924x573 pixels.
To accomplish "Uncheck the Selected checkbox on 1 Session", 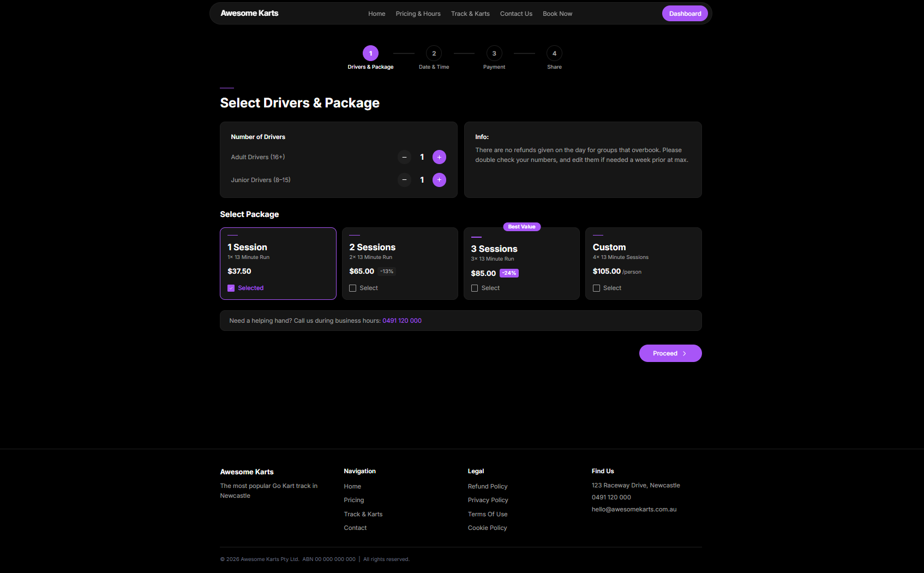I will point(231,288).
